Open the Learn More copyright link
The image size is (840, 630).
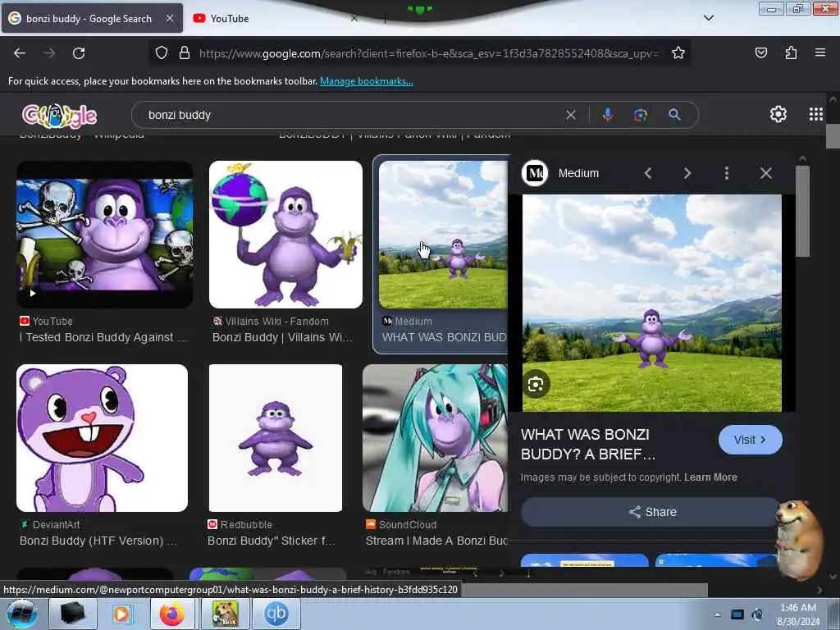click(x=710, y=477)
